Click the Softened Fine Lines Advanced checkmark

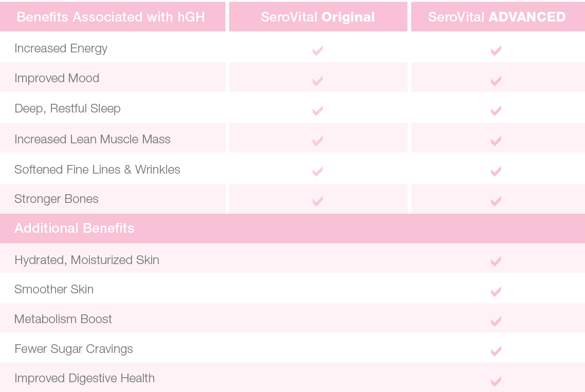(x=496, y=171)
